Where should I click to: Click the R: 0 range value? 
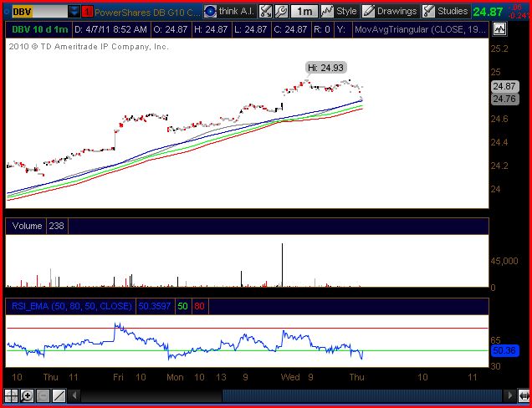click(x=322, y=29)
